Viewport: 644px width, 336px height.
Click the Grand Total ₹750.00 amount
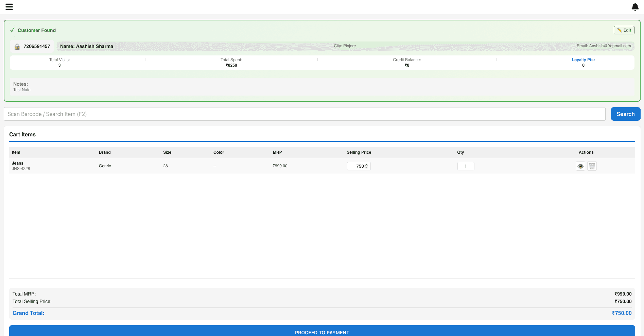pos(622,313)
